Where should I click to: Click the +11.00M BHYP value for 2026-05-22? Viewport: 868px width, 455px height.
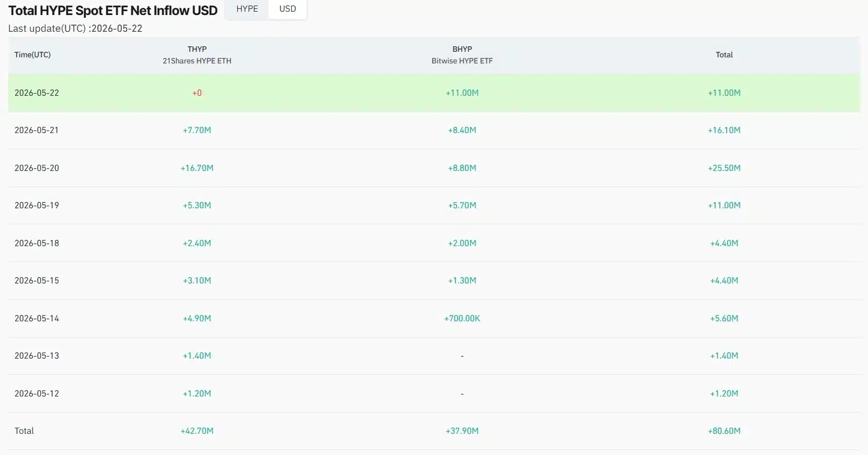pos(462,93)
